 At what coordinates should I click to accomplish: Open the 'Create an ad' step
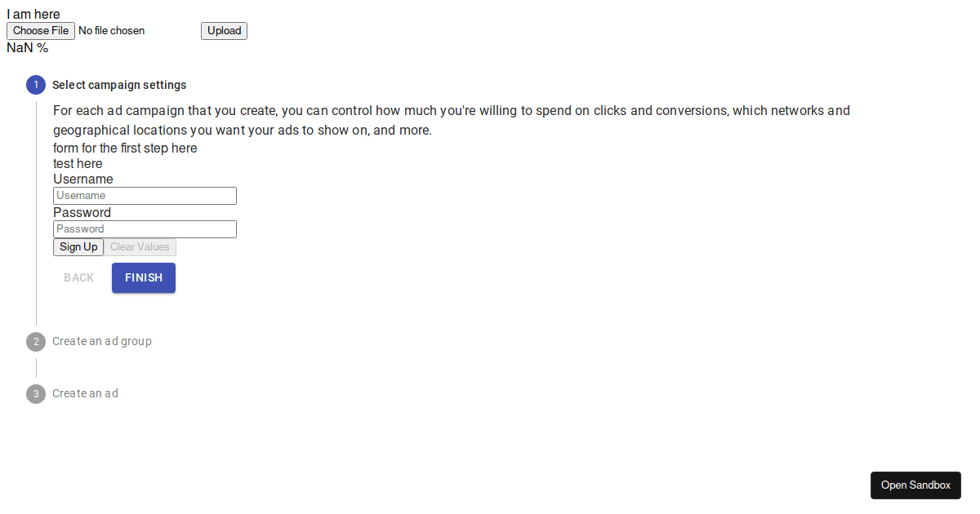pyautogui.click(x=85, y=393)
